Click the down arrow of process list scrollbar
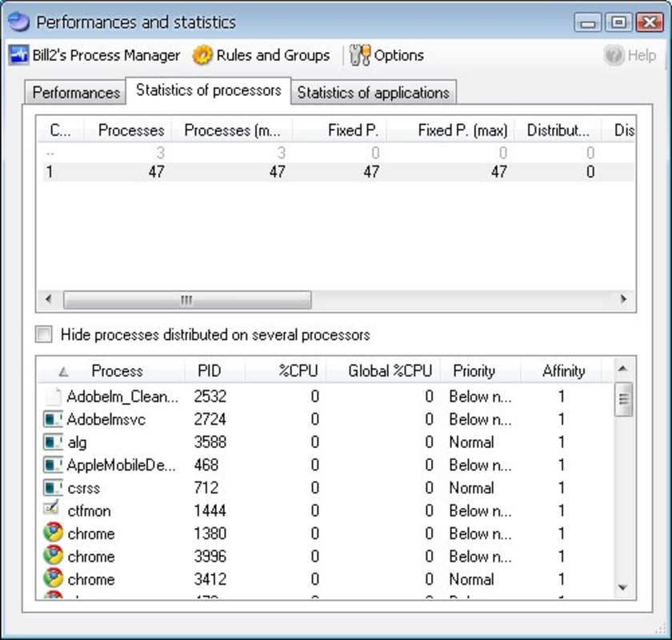This screenshot has width=672, height=640. pyautogui.click(x=623, y=587)
